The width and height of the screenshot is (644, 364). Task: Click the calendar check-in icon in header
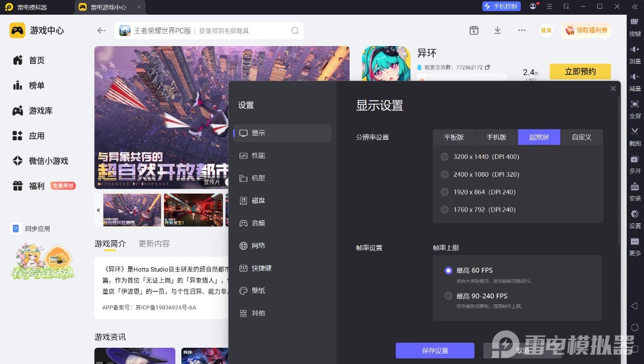pos(474,30)
